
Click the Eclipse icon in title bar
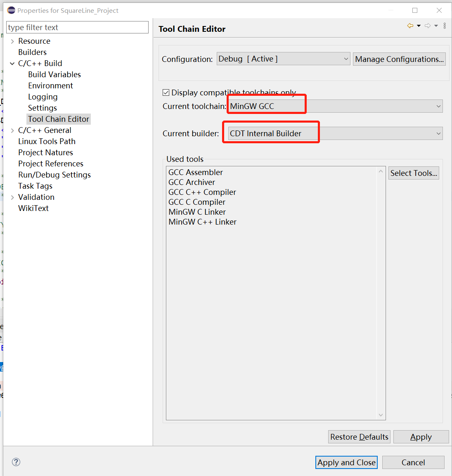pos(11,10)
